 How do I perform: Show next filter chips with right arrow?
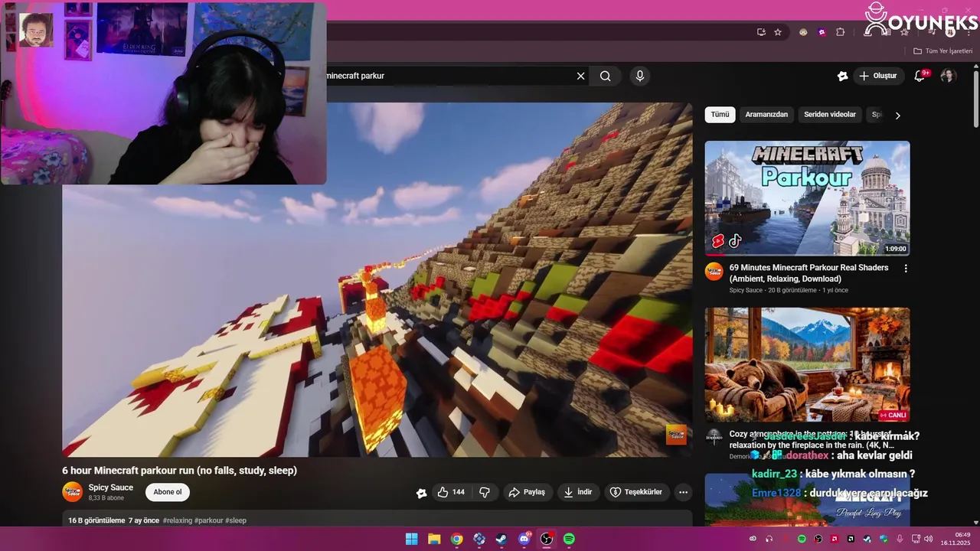898,116
